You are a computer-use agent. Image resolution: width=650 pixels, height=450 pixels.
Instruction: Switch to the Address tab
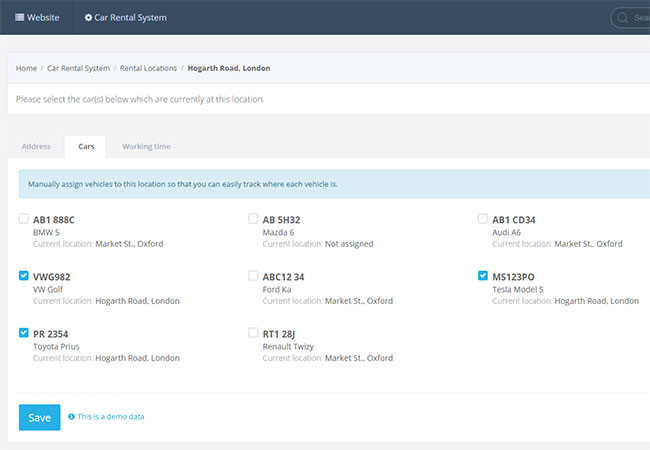coord(36,146)
